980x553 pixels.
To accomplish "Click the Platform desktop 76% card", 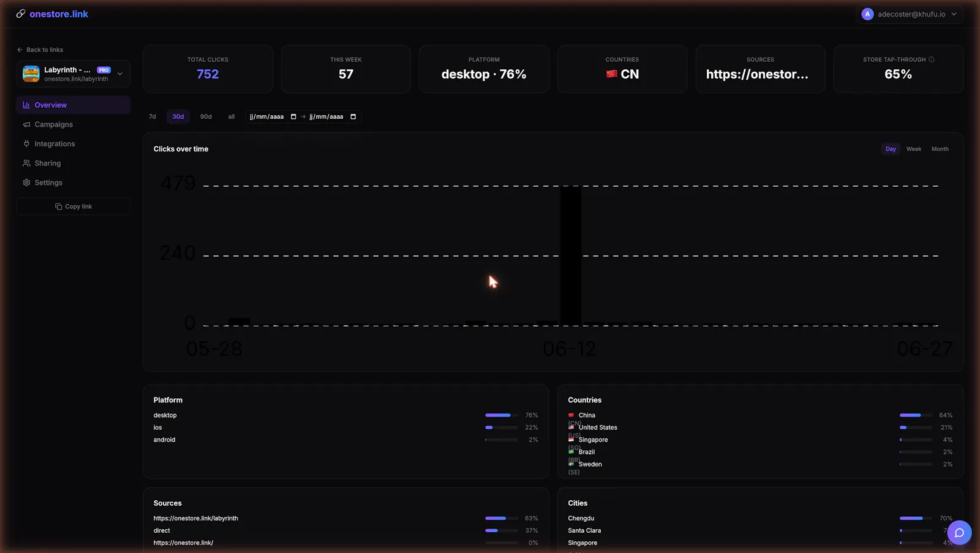I will (x=484, y=69).
